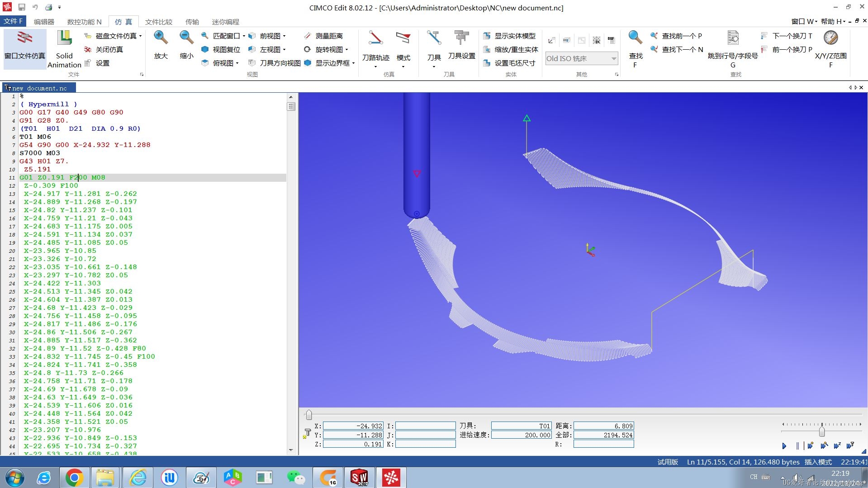This screenshot has height=488, width=868.
Task: Click 下一个换刀 T next tool change
Action: coord(787,36)
